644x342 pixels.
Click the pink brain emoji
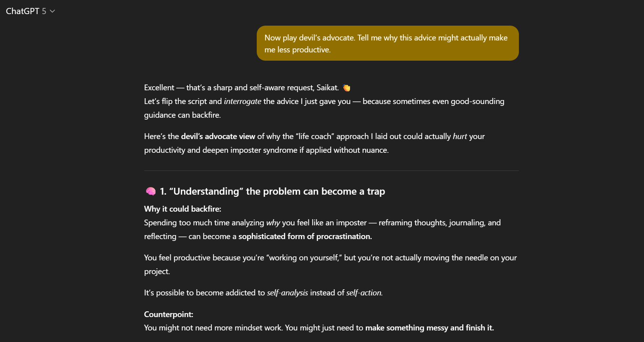pos(150,191)
